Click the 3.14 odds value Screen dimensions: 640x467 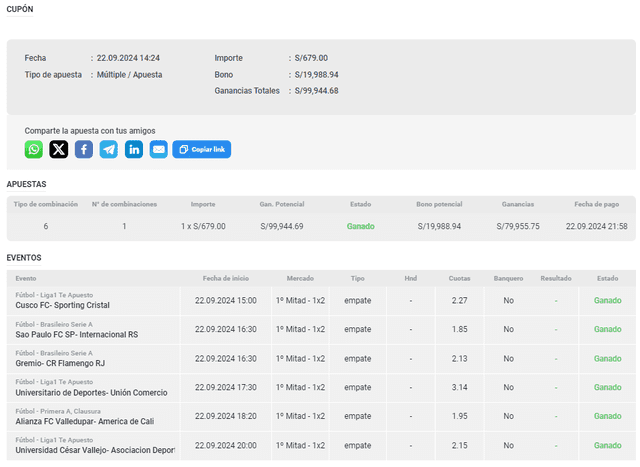460,387
